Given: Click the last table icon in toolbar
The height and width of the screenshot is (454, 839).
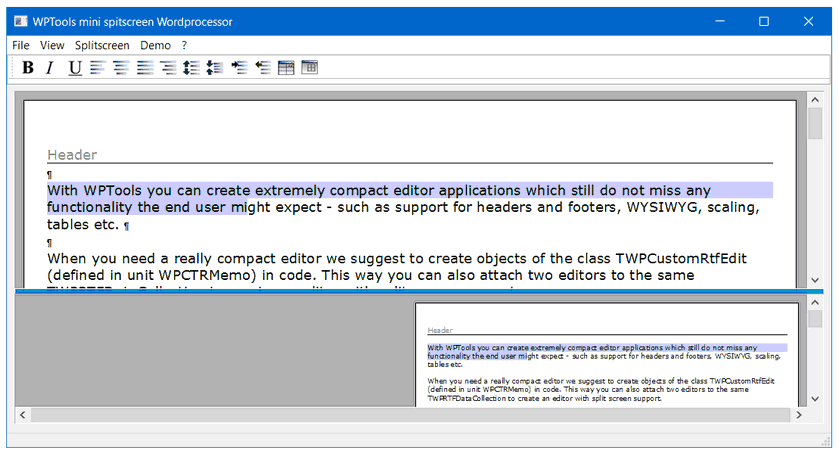Looking at the screenshot, I should [x=310, y=68].
